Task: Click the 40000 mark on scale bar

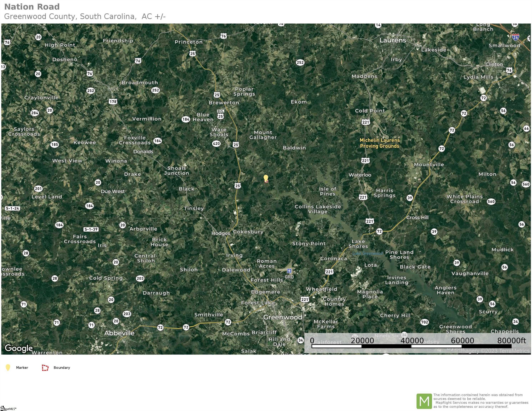Action: coord(412,340)
